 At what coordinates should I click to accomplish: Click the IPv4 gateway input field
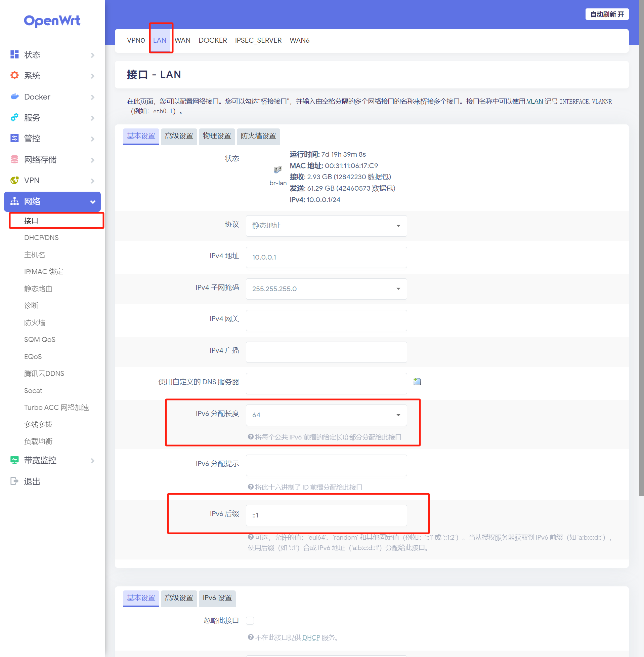pyautogui.click(x=326, y=320)
